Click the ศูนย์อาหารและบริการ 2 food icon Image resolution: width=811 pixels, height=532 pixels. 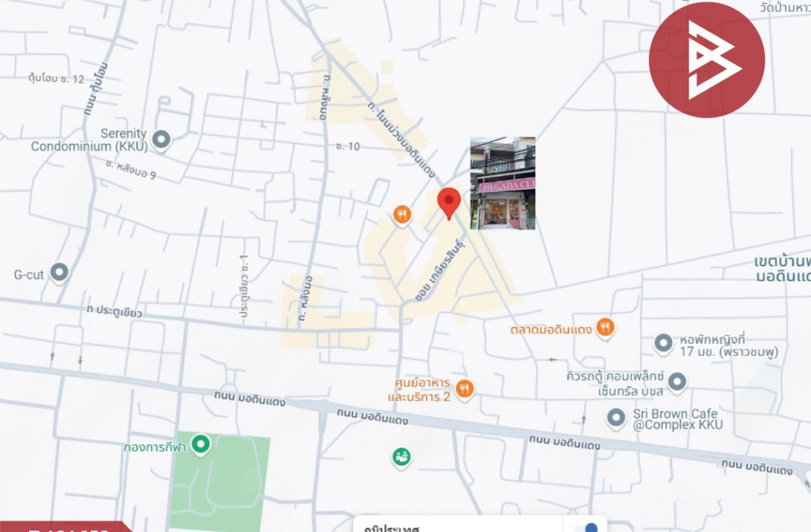pyautogui.click(x=465, y=388)
